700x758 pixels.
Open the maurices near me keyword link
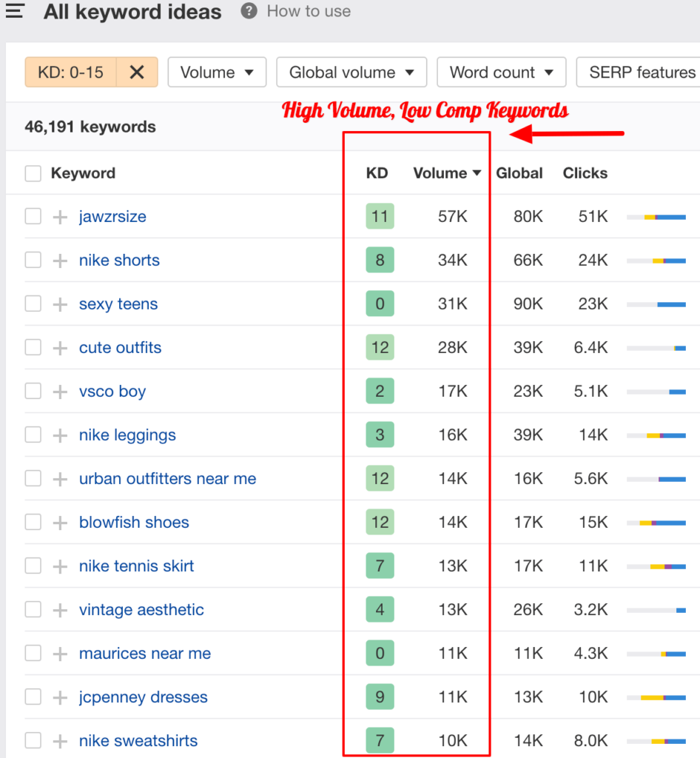[145, 654]
